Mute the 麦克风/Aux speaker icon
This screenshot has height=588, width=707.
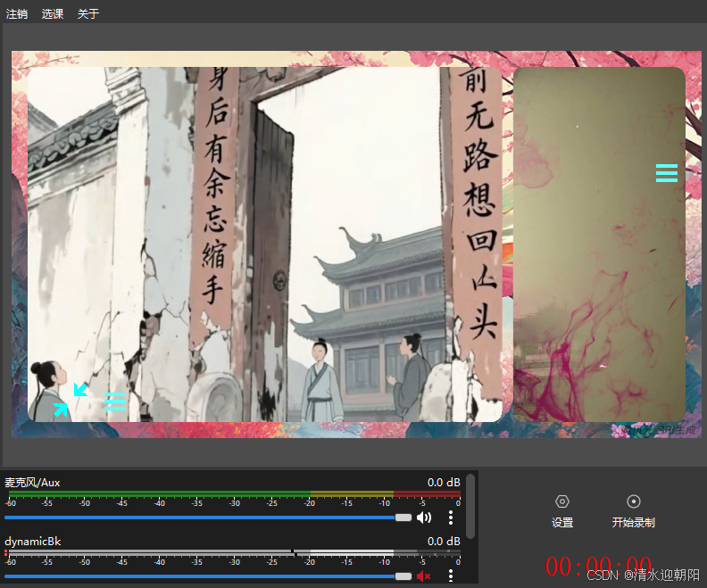coord(423,518)
